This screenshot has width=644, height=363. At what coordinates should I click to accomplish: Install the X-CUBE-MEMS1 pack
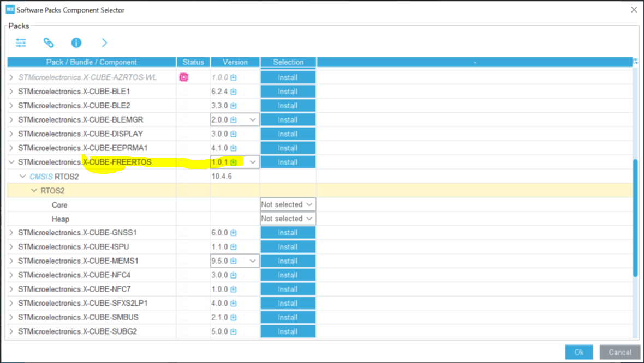[288, 261]
